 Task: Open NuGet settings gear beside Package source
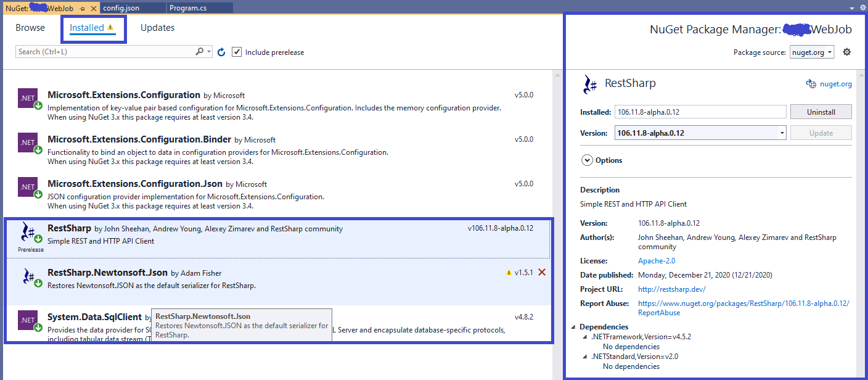(x=847, y=52)
